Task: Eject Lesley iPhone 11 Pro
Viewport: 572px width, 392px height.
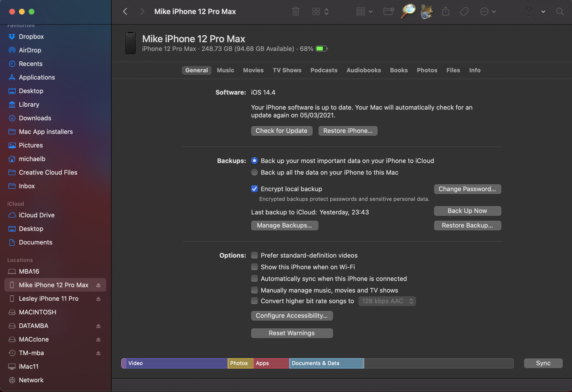Action: (98, 299)
